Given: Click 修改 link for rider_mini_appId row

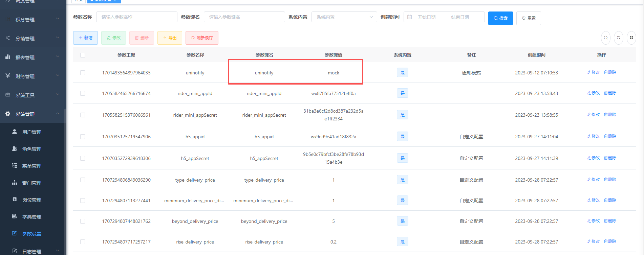Looking at the screenshot, I should point(594,93).
